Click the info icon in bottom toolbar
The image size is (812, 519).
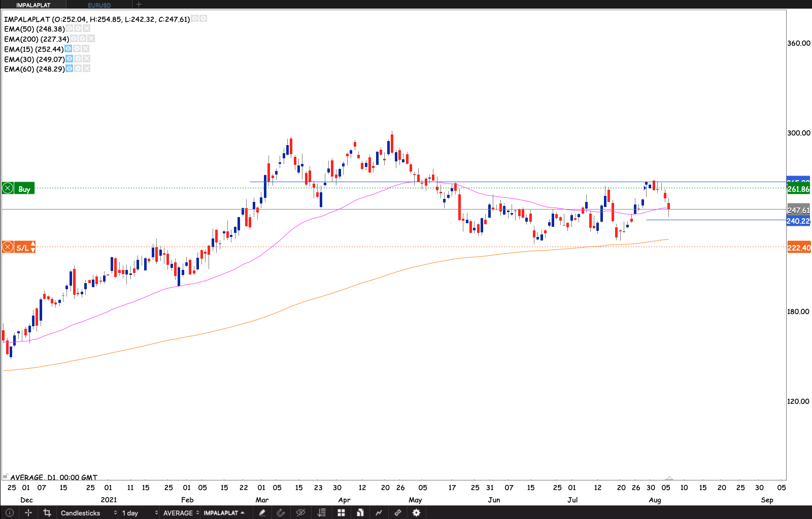tap(9, 513)
